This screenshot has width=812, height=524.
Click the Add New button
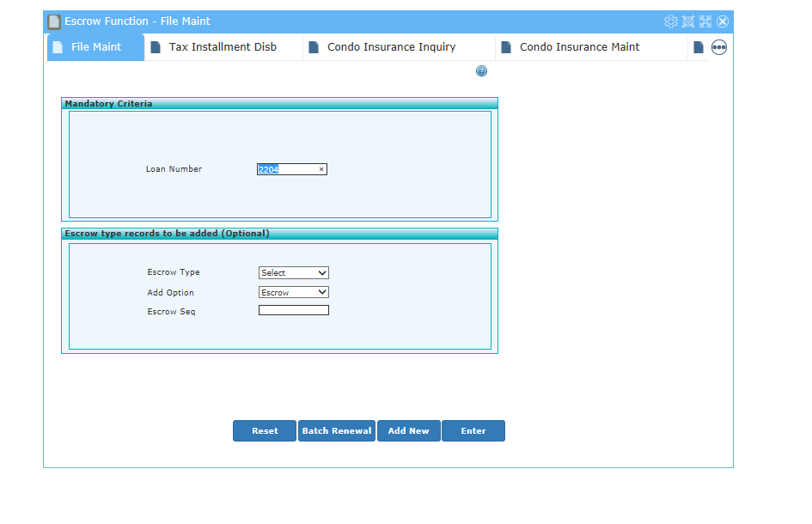408,430
